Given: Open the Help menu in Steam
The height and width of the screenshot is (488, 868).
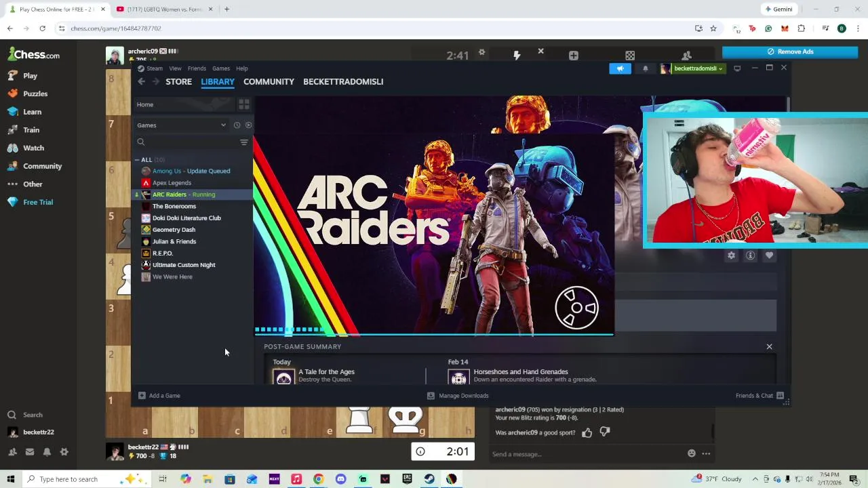Looking at the screenshot, I should [x=242, y=68].
